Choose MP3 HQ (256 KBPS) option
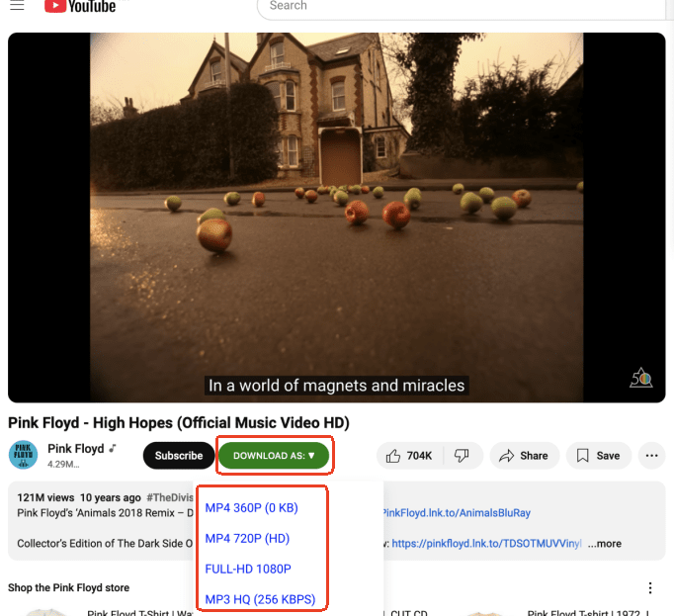 coord(260,598)
